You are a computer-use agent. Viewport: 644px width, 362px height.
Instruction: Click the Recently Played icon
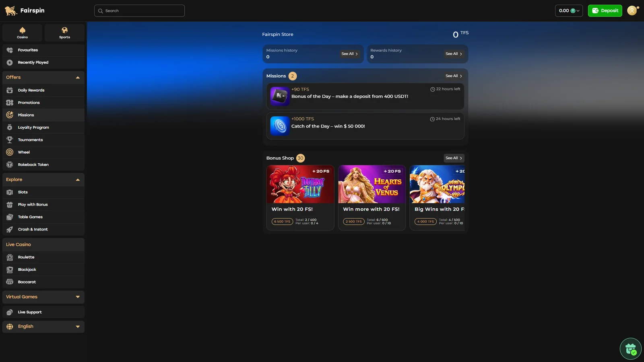[x=10, y=63]
